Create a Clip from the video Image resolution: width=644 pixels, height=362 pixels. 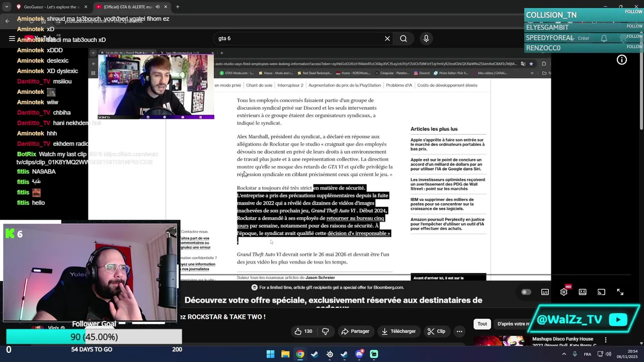[x=436, y=331]
